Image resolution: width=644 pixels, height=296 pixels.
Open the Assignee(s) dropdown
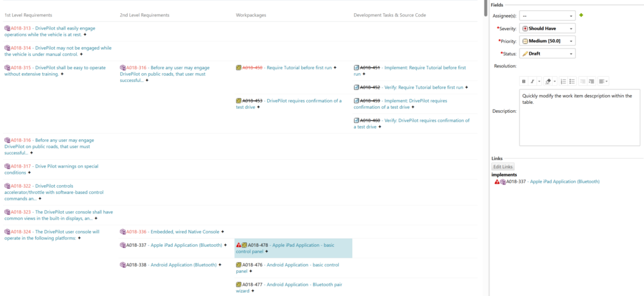point(548,16)
